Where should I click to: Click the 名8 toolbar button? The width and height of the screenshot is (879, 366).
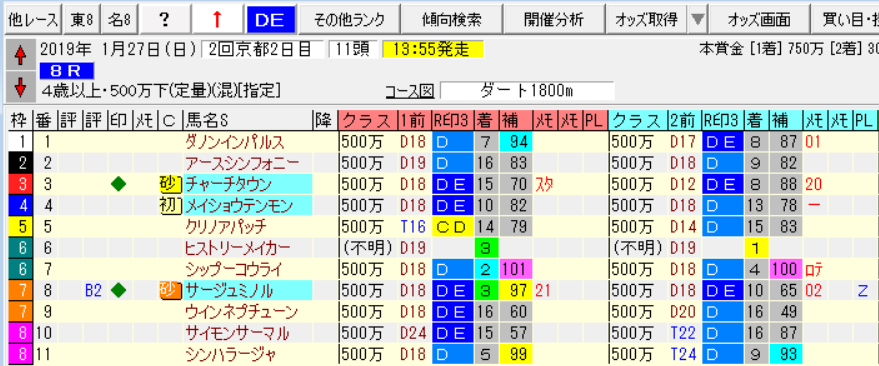pyautogui.click(x=120, y=19)
